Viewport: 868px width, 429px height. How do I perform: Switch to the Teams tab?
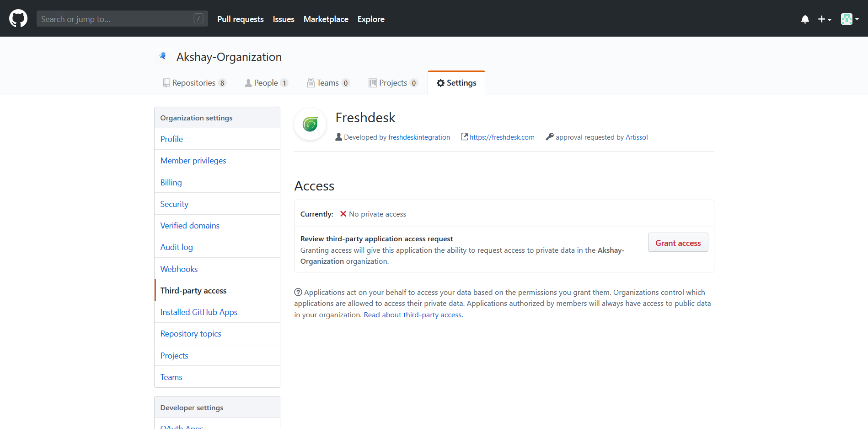click(328, 83)
